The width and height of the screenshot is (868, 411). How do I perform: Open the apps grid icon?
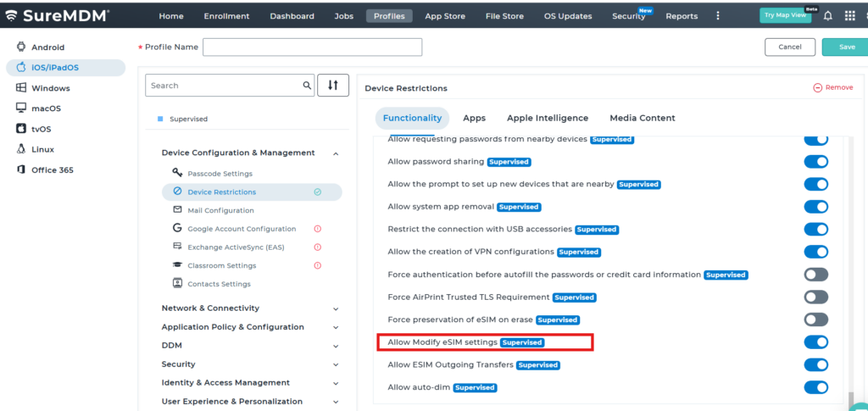click(x=849, y=16)
